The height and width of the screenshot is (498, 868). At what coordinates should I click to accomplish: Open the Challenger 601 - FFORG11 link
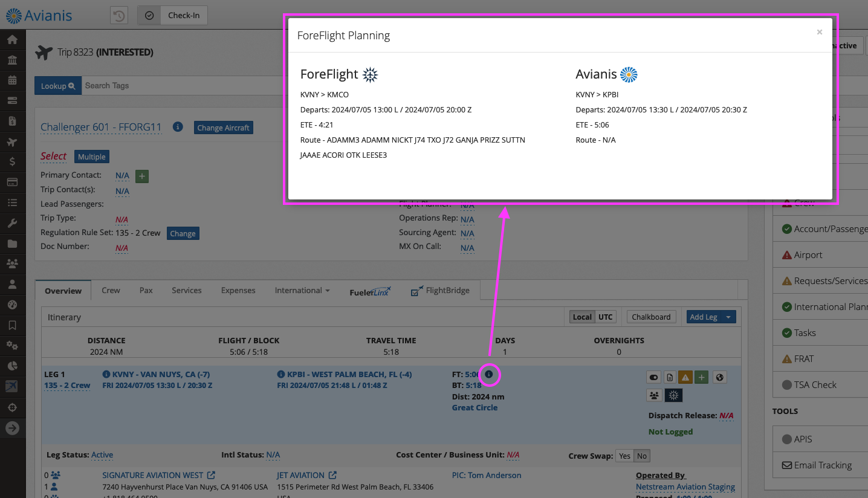(101, 127)
